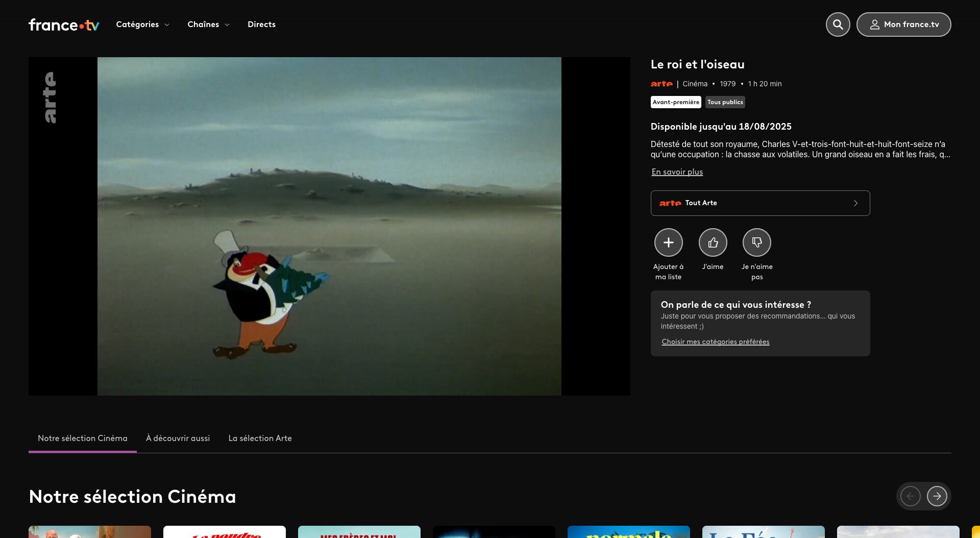The height and width of the screenshot is (538, 980).
Task: Click the Le roi et l'oiseau video player
Action: coord(329,226)
